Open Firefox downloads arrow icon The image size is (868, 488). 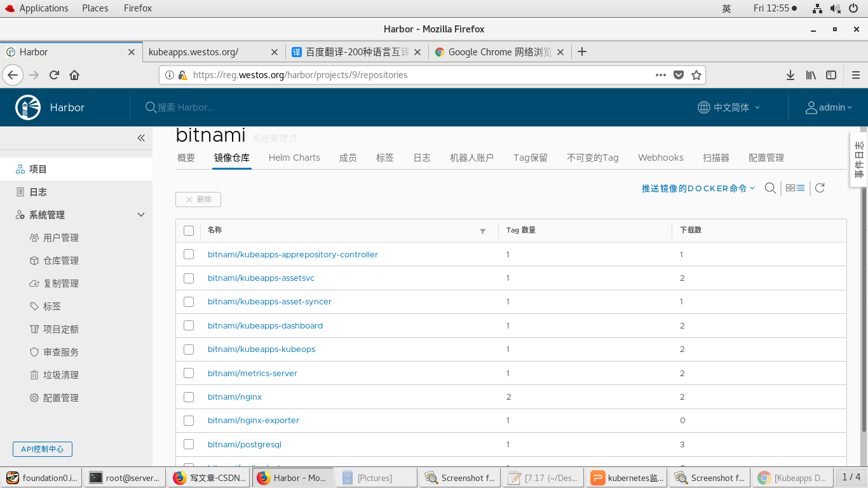pos(790,75)
